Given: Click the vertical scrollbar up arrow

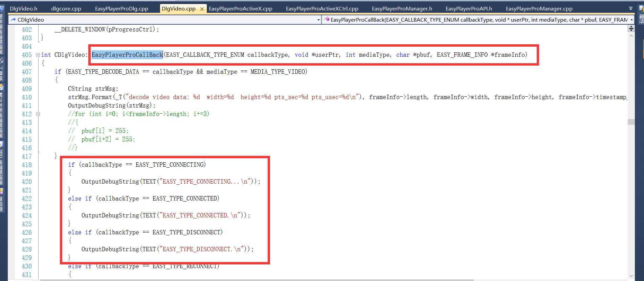Looking at the screenshot, I should (x=631, y=36).
